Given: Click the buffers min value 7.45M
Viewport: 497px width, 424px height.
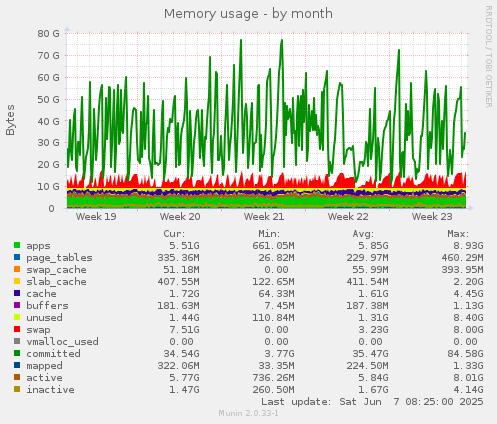Looking at the screenshot, I should point(279,306).
